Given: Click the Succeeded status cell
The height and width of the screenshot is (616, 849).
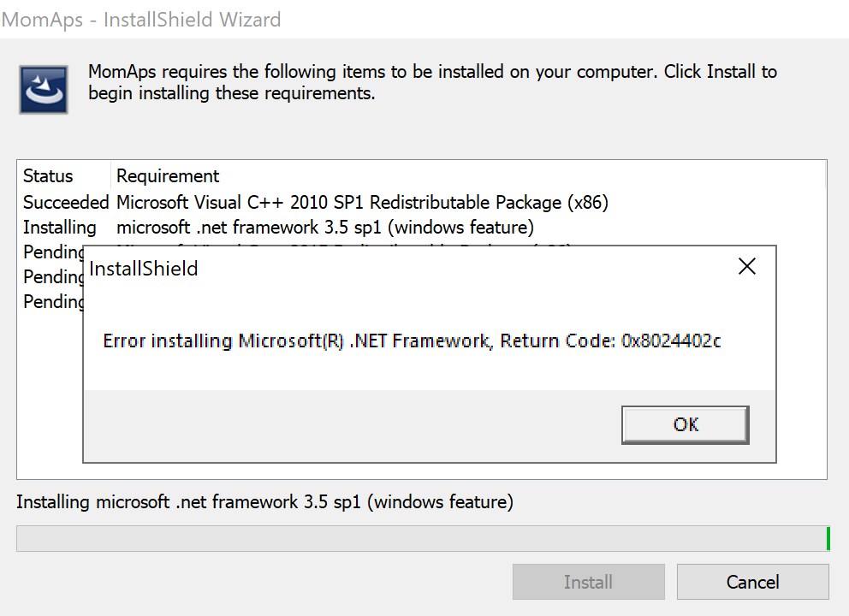Looking at the screenshot, I should coord(65,203).
